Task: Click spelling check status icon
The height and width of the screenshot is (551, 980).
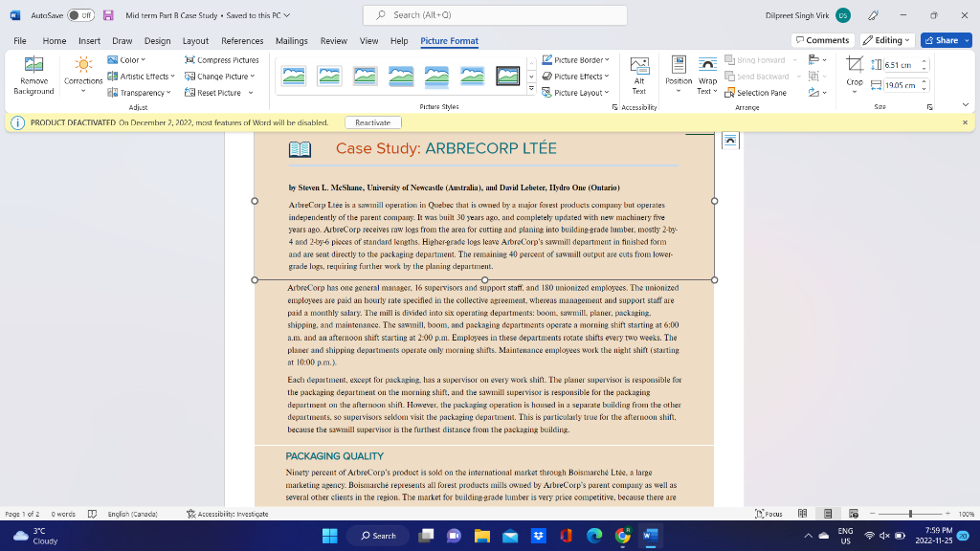Action: pyautogui.click(x=92, y=514)
